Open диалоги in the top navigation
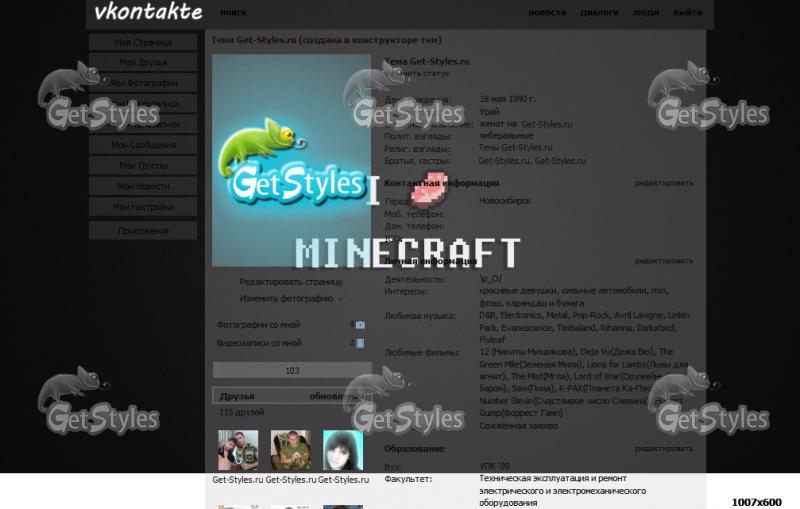The image size is (800, 509). (x=599, y=12)
